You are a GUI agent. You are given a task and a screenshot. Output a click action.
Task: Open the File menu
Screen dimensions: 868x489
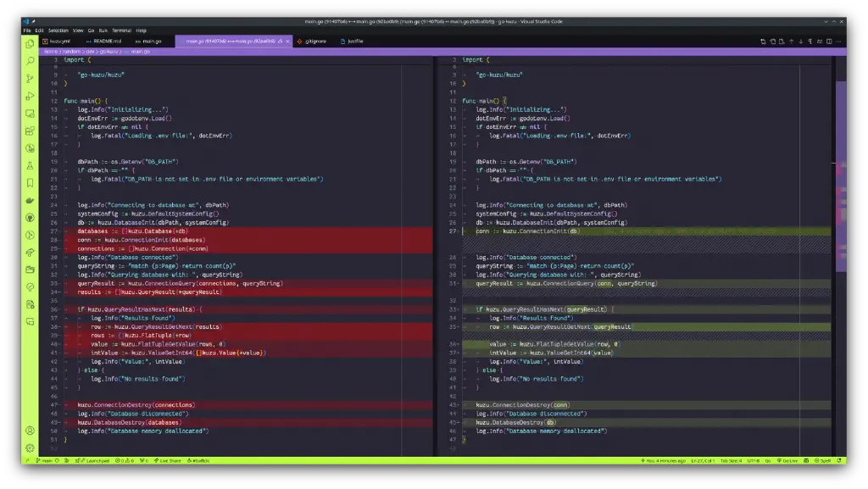coord(27,31)
